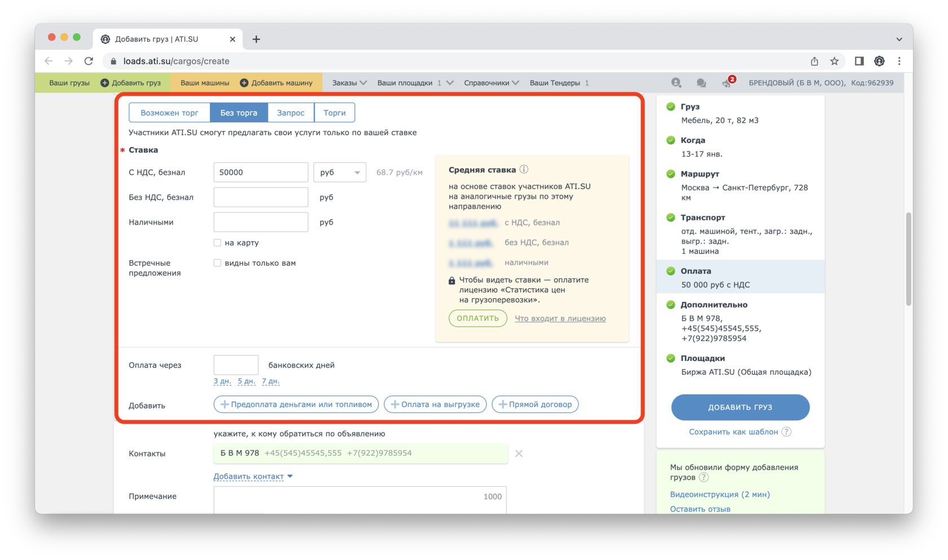Focus the Без НДС, безнал field
This screenshot has height=560, width=948.
pos(261,197)
